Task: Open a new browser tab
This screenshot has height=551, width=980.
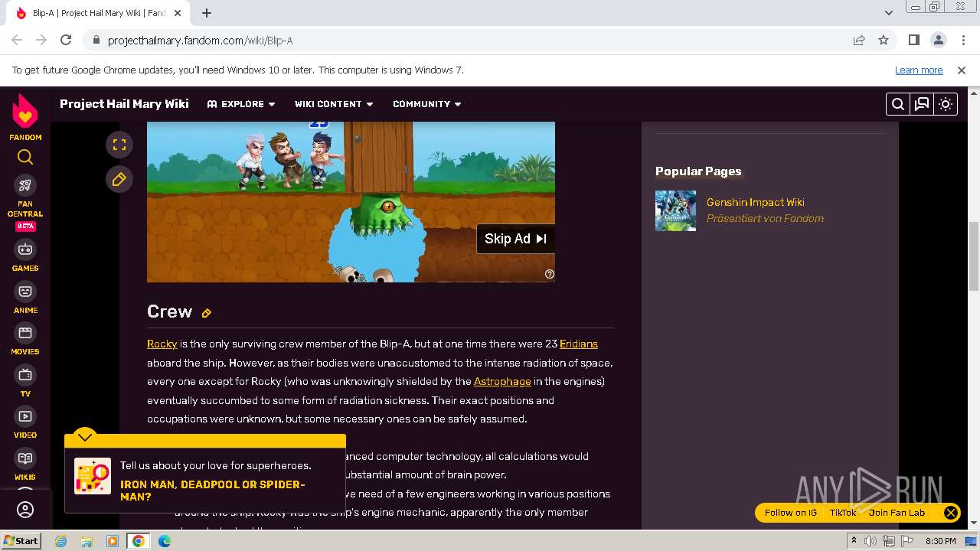Action: pyautogui.click(x=207, y=13)
